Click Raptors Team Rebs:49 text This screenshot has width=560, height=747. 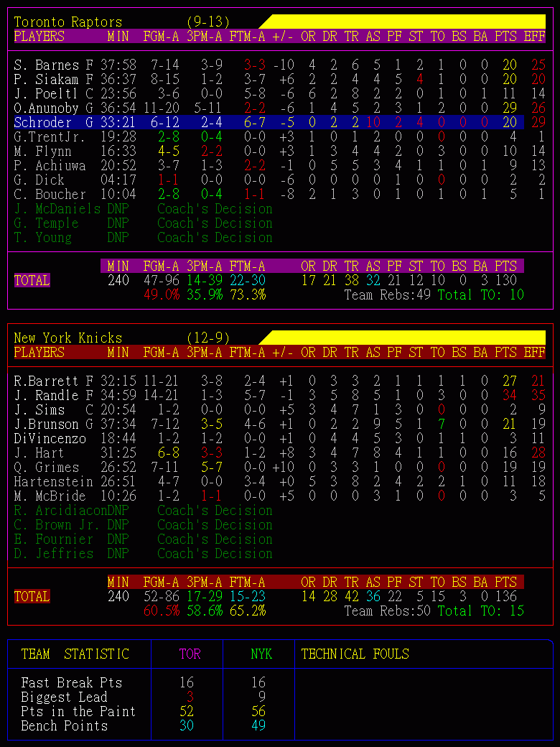pyautogui.click(x=387, y=294)
